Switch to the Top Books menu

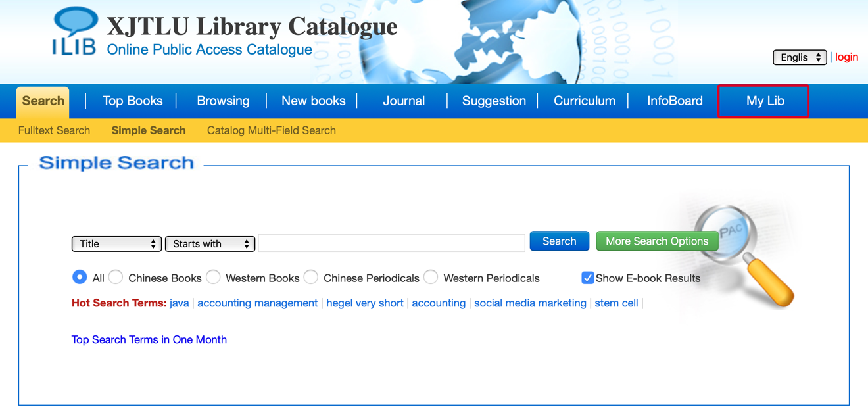[x=133, y=101]
